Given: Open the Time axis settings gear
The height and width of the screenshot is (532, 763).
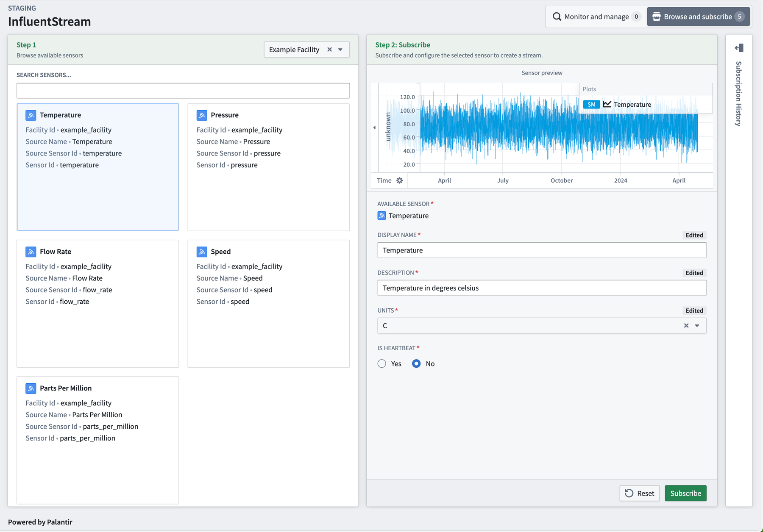Looking at the screenshot, I should [400, 180].
